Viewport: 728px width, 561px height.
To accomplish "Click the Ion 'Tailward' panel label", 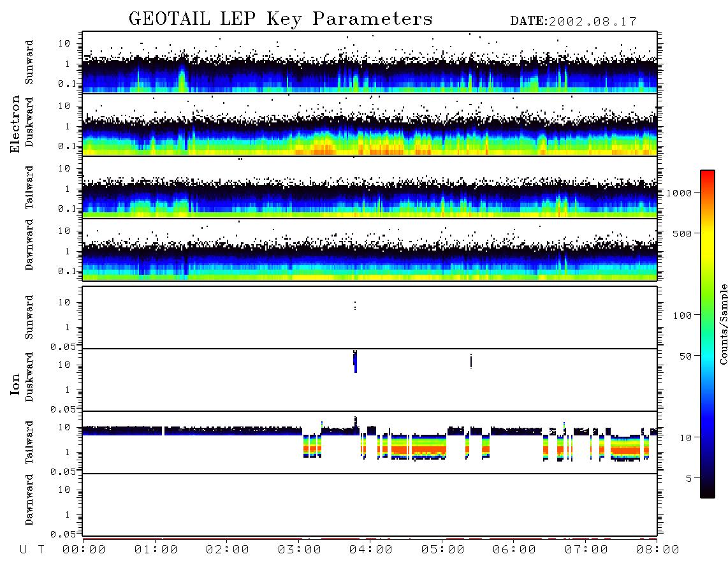I will tap(29, 442).
